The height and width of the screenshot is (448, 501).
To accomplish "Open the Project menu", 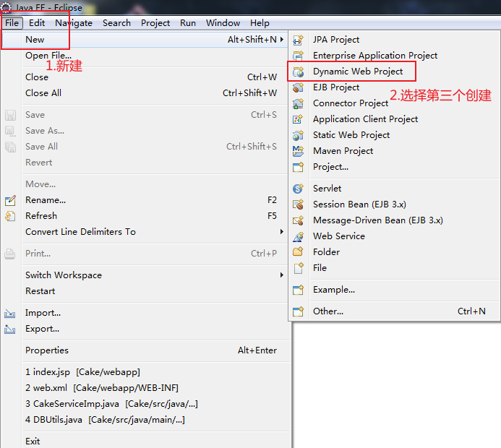I will 155,23.
